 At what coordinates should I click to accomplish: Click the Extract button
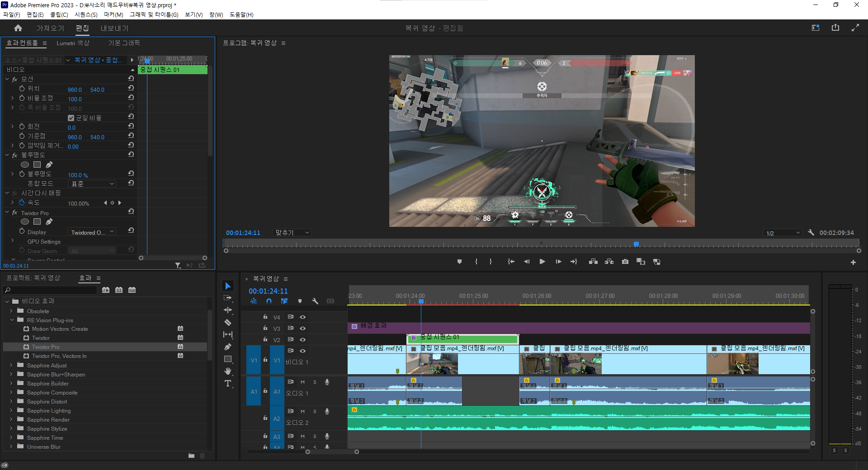click(609, 262)
